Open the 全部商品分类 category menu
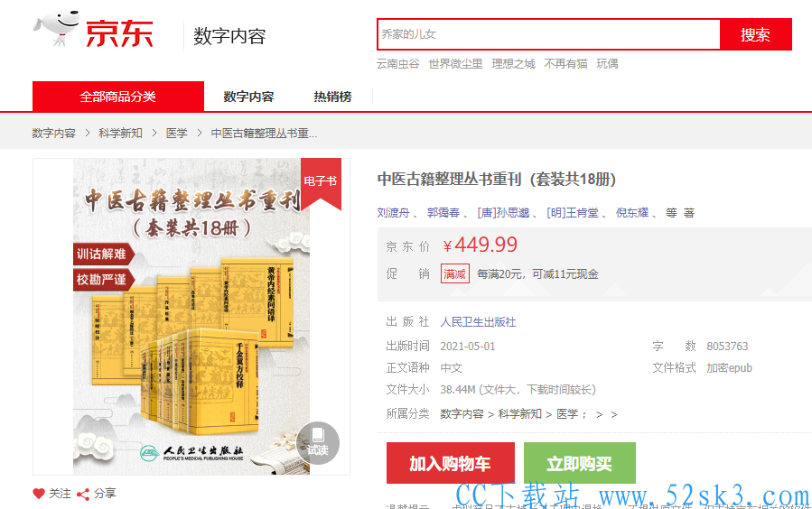The image size is (812, 509). click(x=118, y=97)
